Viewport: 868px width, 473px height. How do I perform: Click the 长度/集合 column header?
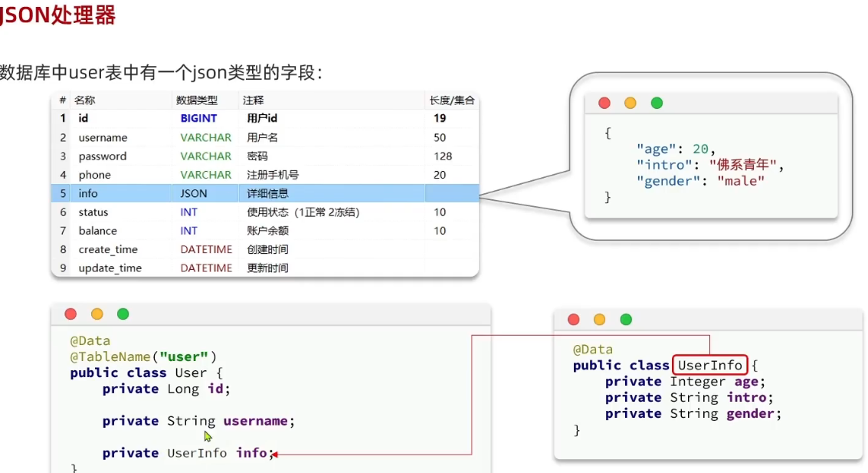click(x=451, y=100)
